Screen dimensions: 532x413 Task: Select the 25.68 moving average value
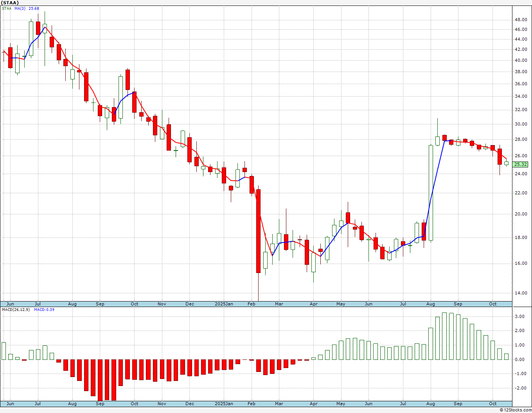(x=34, y=8)
